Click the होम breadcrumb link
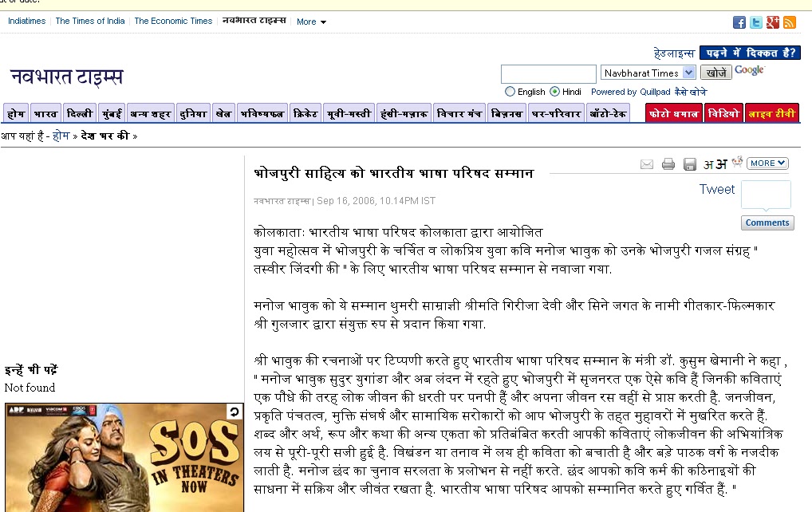 point(61,136)
